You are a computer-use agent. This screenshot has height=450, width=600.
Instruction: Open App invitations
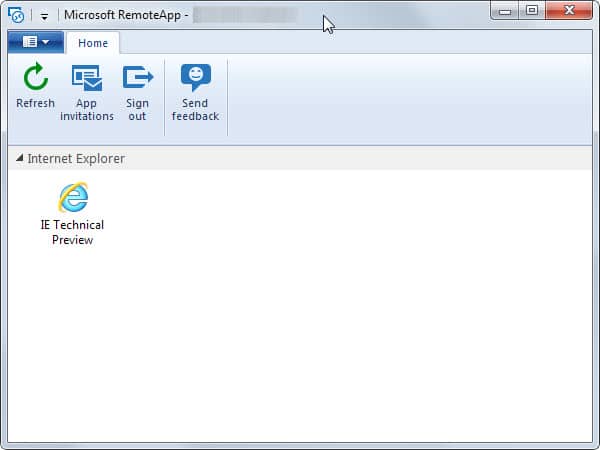[x=87, y=93]
